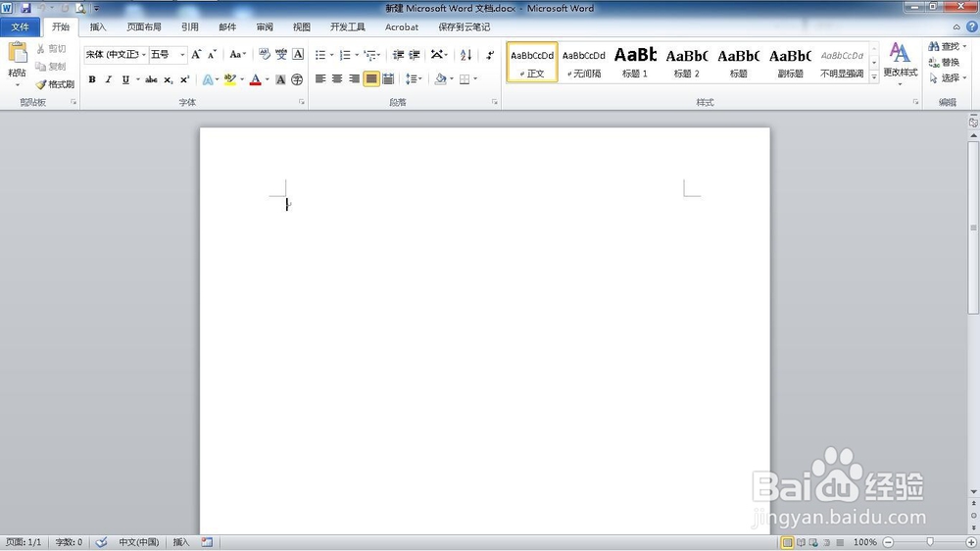Show paragraph marks icon
The image size is (980, 551).
pyautogui.click(x=490, y=55)
